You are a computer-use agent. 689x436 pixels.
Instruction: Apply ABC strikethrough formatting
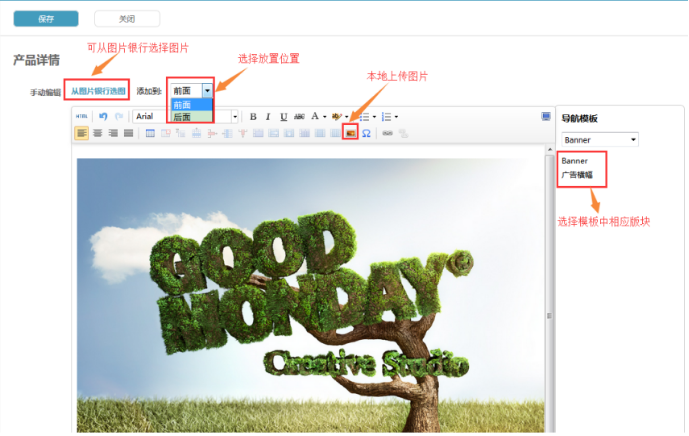click(x=299, y=116)
